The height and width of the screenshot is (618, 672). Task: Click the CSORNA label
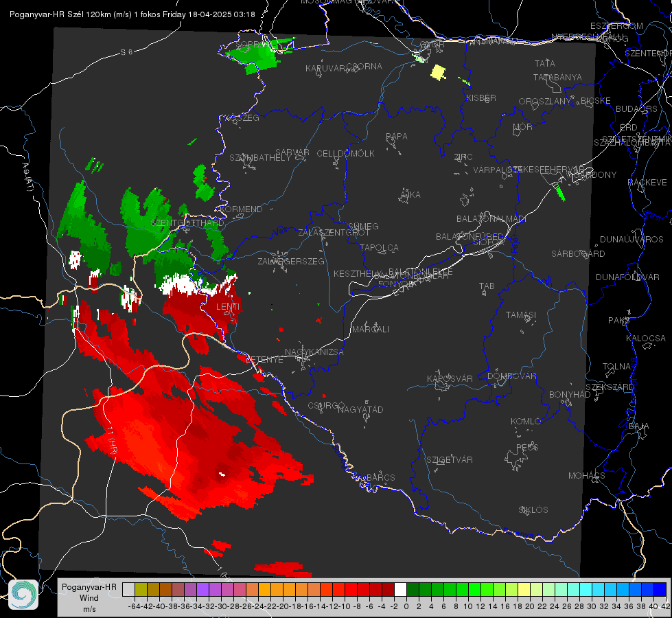tap(364, 67)
